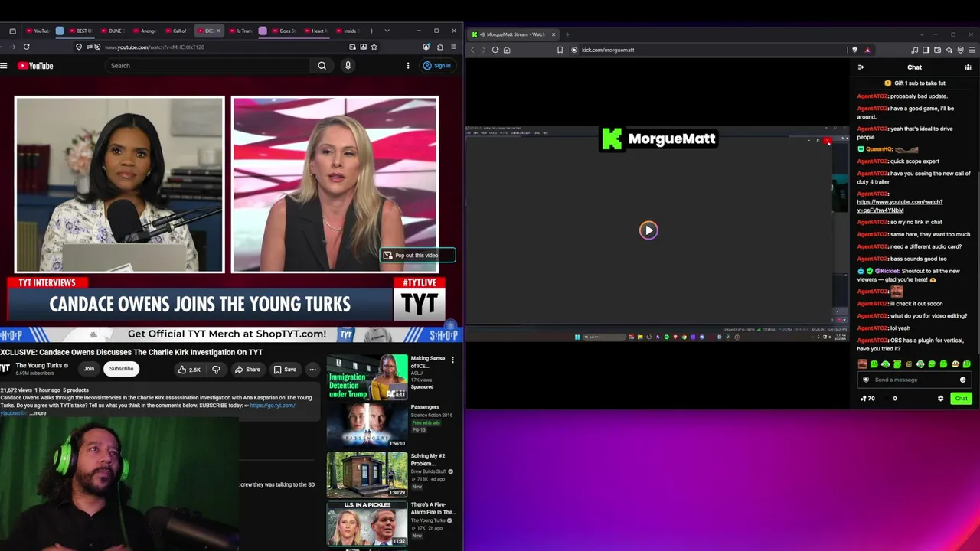
Task: Open the YouTube link posted by AgentATOZ
Action: 900,206
